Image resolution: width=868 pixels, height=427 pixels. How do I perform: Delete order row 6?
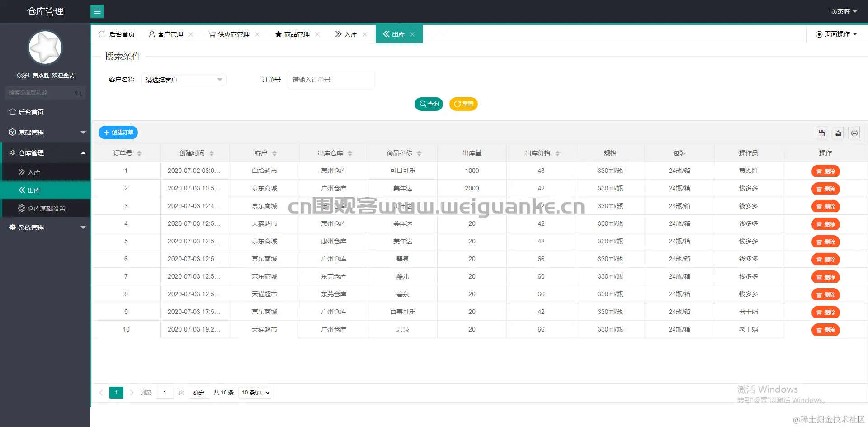826,260
